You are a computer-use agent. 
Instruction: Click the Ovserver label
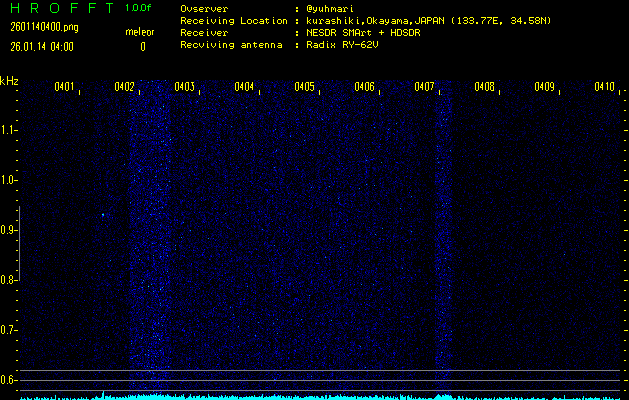pyautogui.click(x=204, y=9)
